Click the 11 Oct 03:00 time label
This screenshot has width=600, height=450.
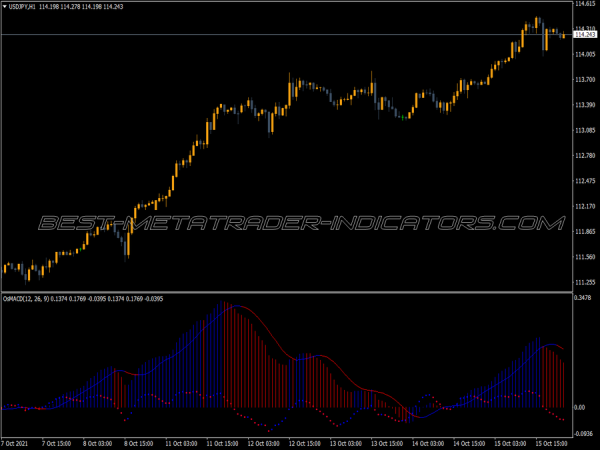(181, 443)
